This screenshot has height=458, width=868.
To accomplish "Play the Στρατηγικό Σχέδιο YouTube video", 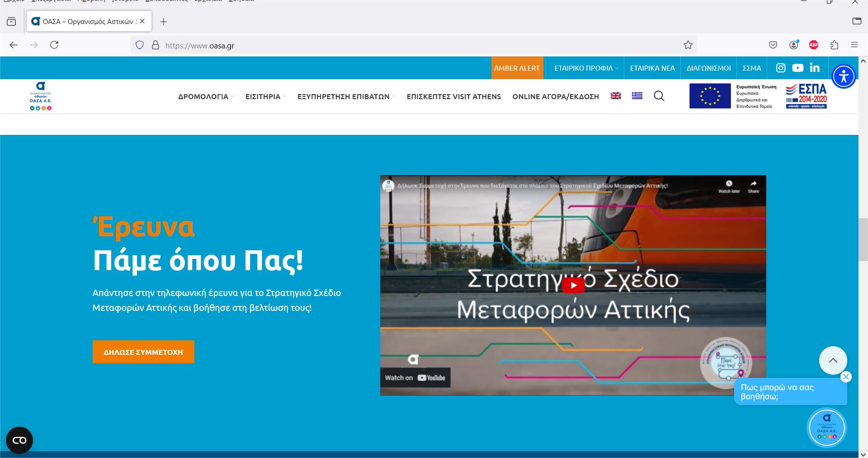I will pos(573,286).
